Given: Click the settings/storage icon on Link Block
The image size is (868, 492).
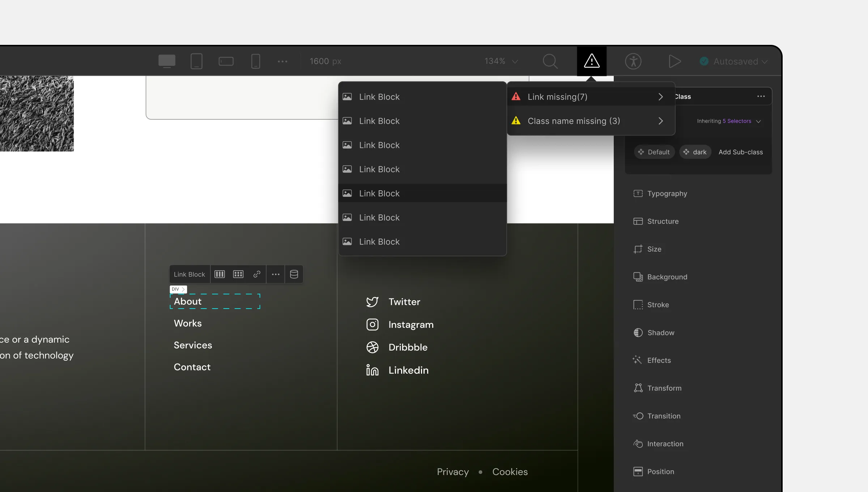Looking at the screenshot, I should point(293,274).
